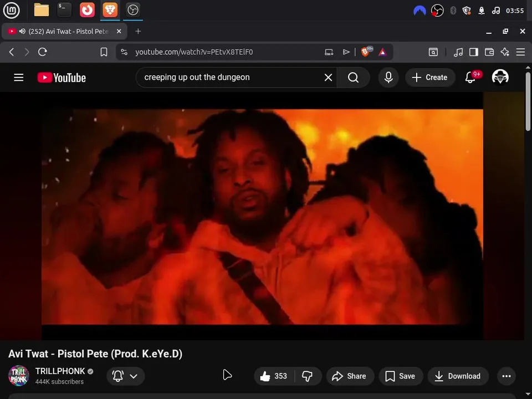Open the tab search toolbar icon
Image resolution: width=532 pixels, height=399 pixels.
433,52
